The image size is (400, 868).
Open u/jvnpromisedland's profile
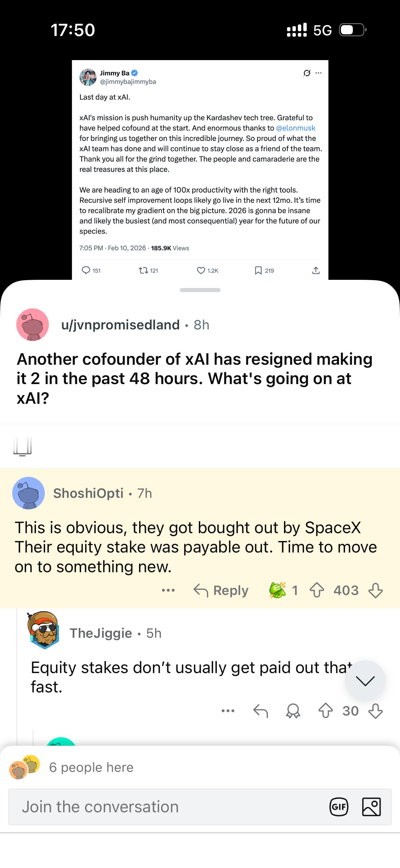click(120, 325)
